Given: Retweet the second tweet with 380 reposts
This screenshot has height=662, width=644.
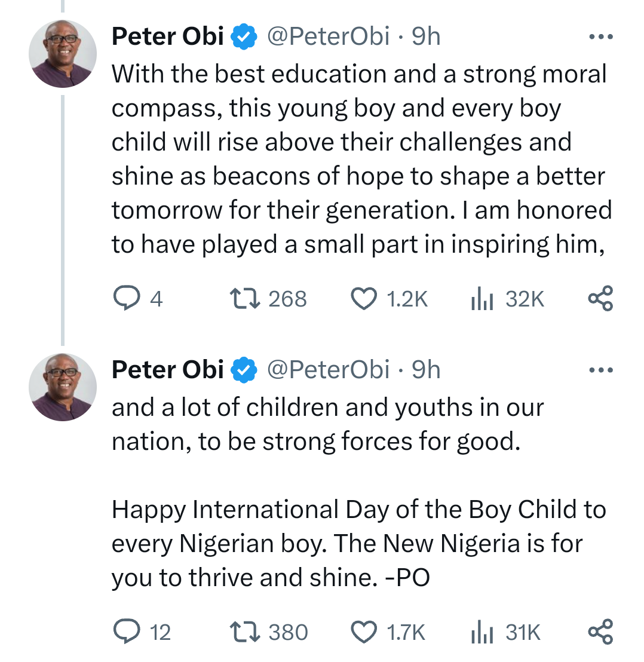Looking at the screenshot, I should [x=244, y=632].
